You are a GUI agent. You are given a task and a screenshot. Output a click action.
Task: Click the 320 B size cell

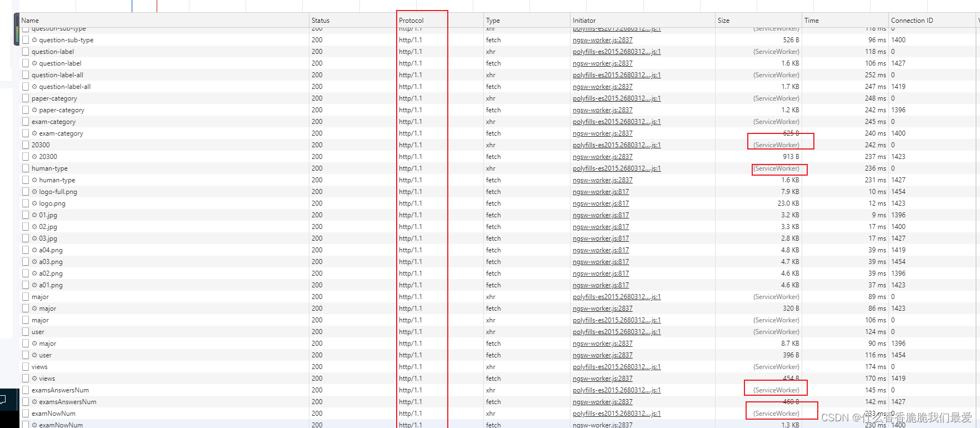(791, 308)
